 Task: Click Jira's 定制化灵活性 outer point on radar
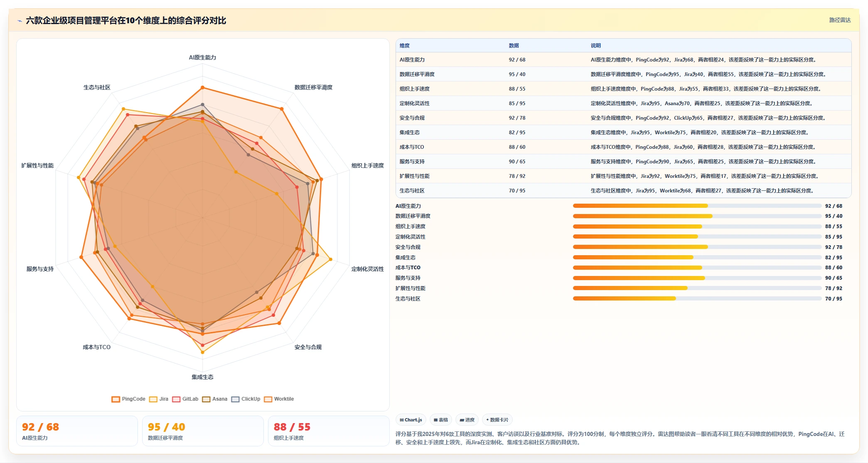pos(330,259)
